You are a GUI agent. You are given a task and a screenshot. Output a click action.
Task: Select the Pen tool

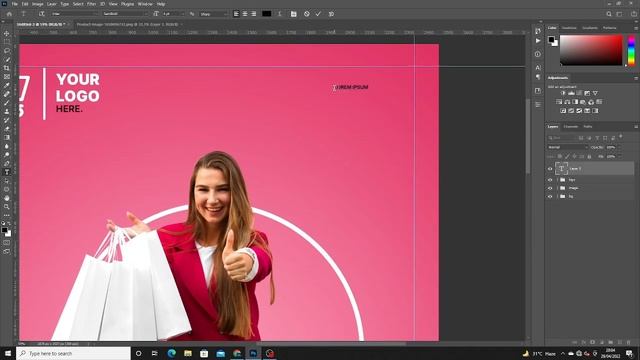7,163
